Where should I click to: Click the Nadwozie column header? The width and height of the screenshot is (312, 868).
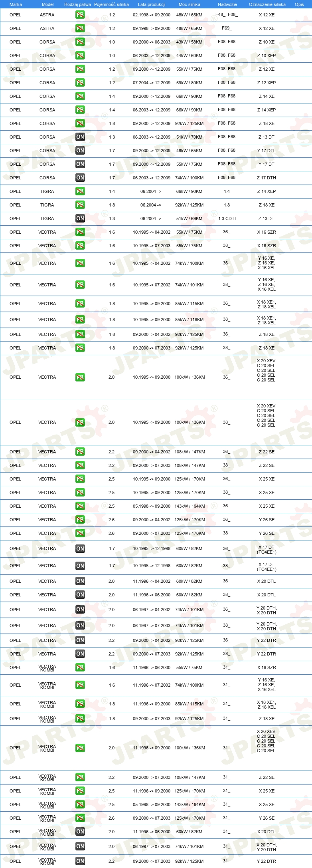tap(227, 4)
